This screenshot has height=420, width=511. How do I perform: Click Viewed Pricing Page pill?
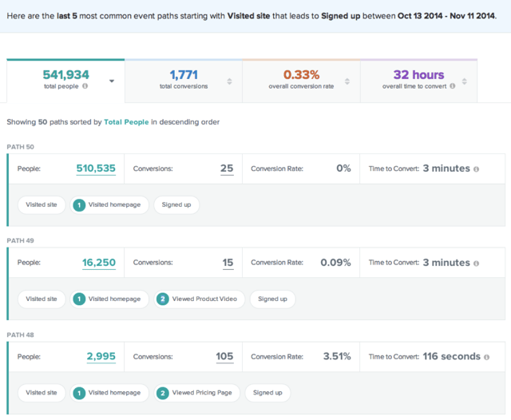(x=197, y=393)
